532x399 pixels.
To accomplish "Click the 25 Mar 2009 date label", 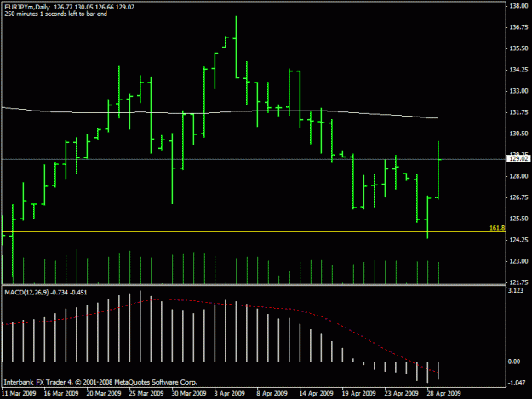I will (x=146, y=393).
